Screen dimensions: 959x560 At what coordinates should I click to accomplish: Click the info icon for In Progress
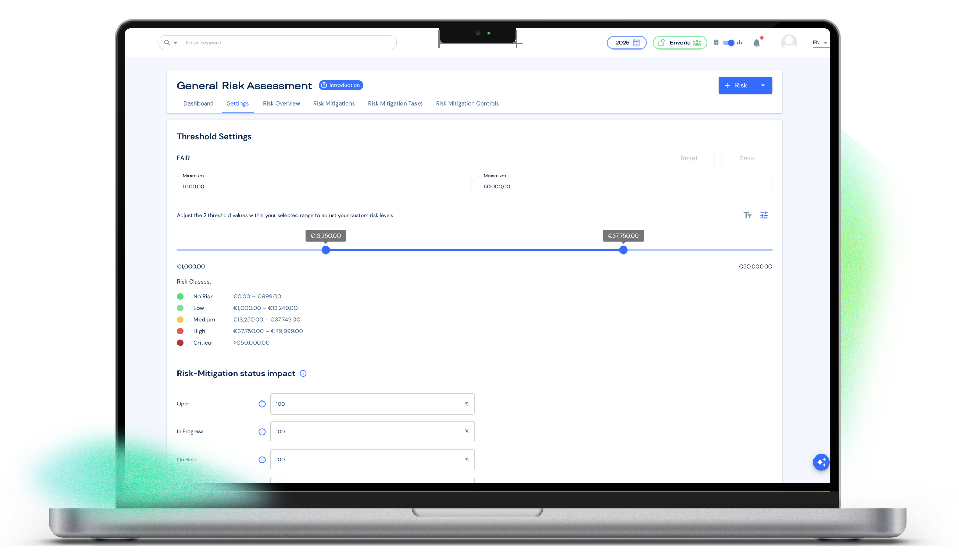pos(262,431)
